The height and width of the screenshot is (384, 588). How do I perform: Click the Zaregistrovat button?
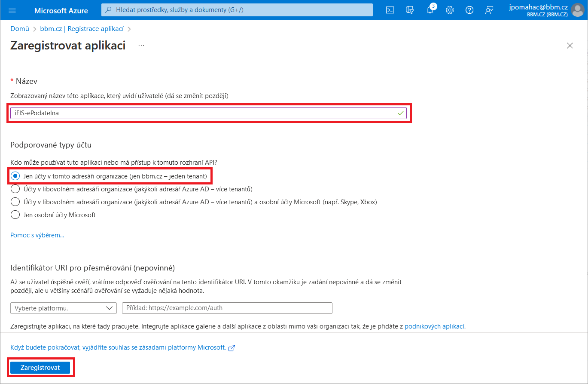(x=40, y=368)
